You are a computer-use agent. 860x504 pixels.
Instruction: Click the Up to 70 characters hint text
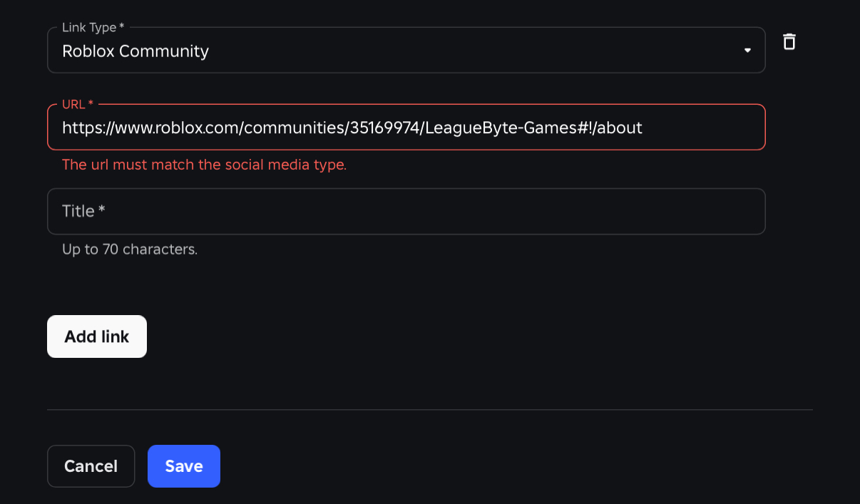pos(129,249)
